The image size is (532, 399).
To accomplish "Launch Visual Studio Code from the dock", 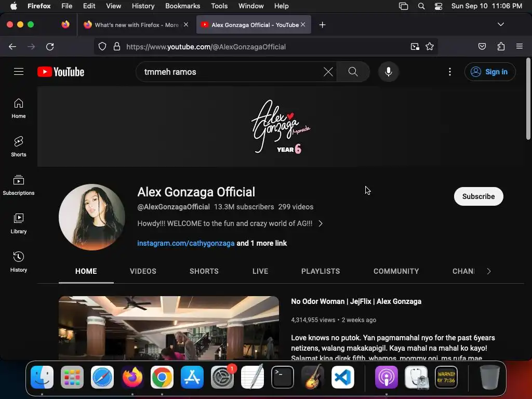I will point(343,377).
